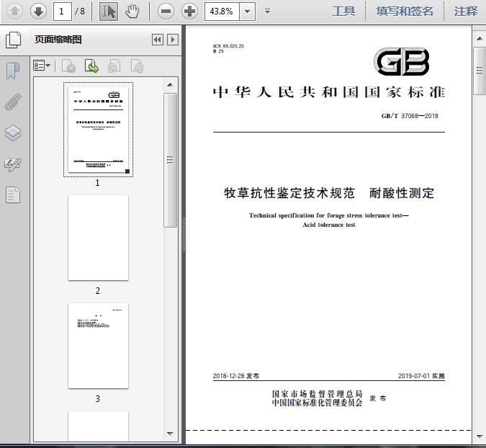Click 中华人民共和国国家标准 heading
Screen dimensions: 486x448
(x=329, y=92)
